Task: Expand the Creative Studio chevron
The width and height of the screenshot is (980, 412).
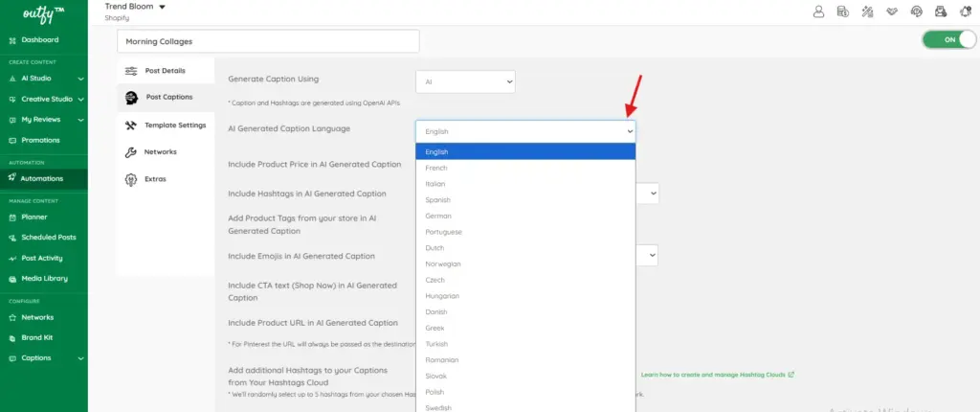Action: coord(80,100)
